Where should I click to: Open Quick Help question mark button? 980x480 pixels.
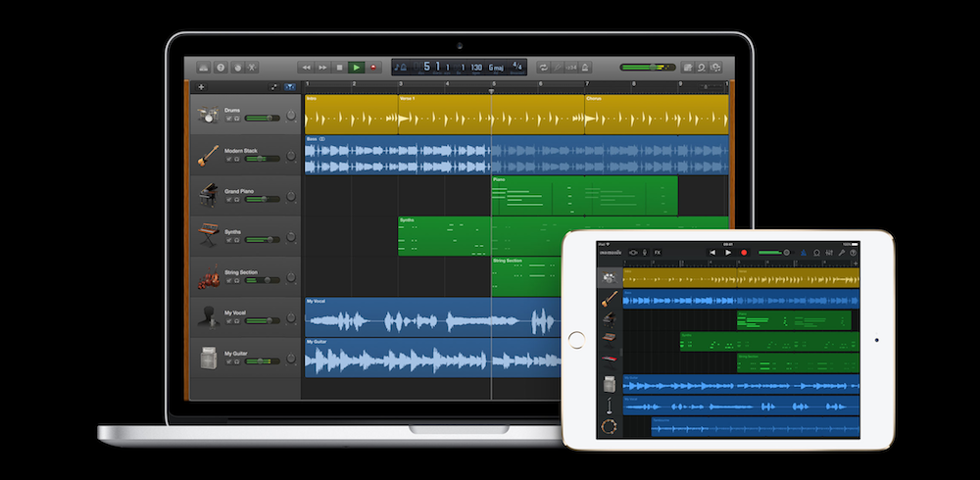point(220,68)
